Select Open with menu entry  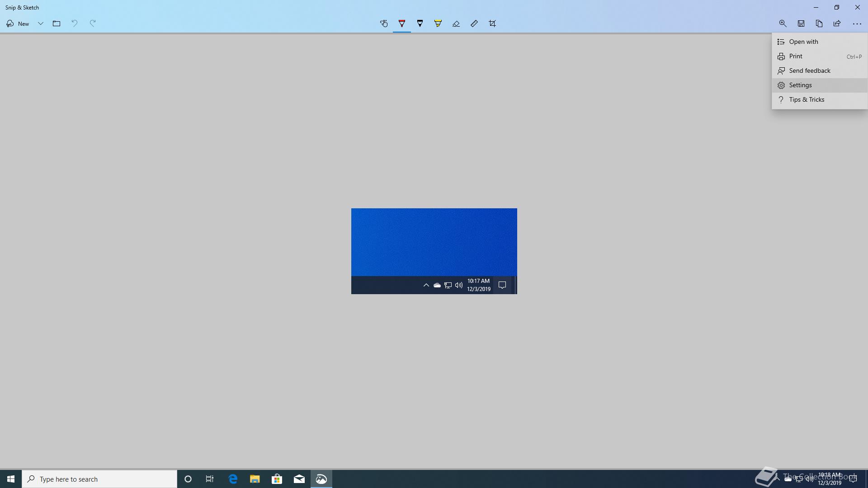pyautogui.click(x=803, y=42)
